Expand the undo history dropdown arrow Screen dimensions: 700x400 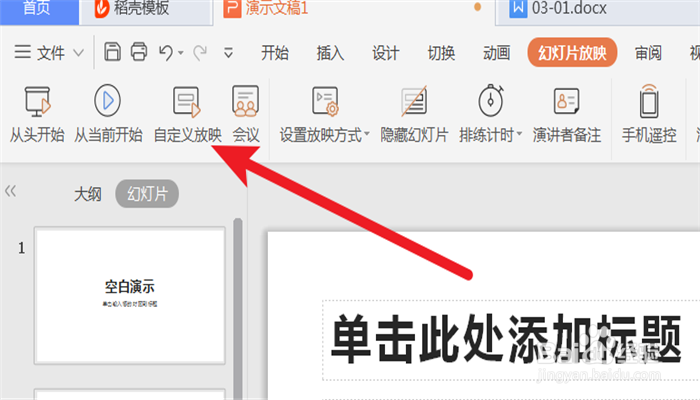point(181,53)
